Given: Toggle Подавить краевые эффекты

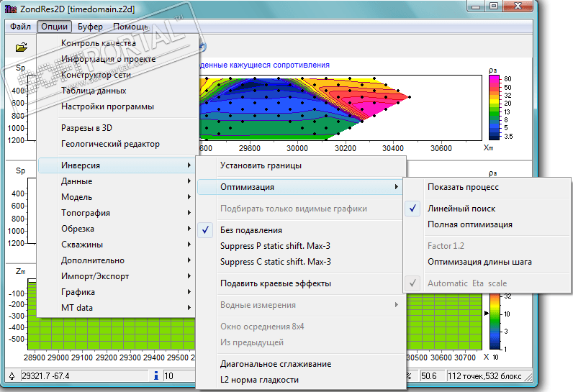Looking at the screenshot, I should [300, 283].
